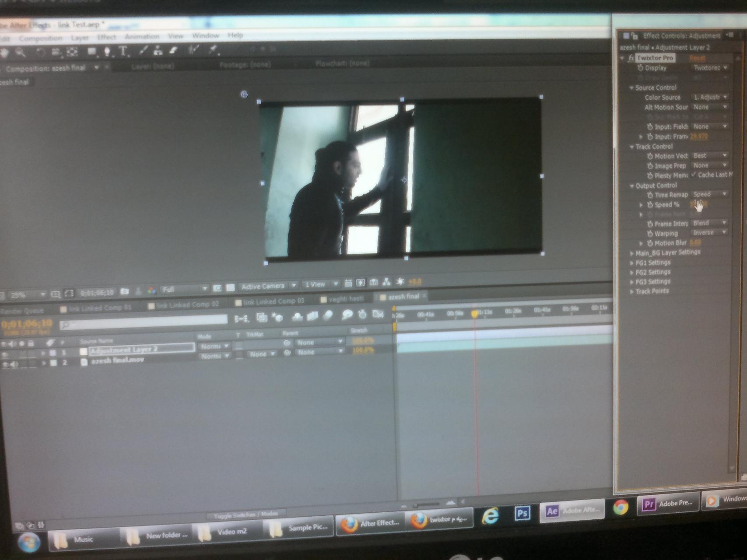Open Time Remap Speed dropdown
This screenshot has width=747, height=560.
point(710,194)
